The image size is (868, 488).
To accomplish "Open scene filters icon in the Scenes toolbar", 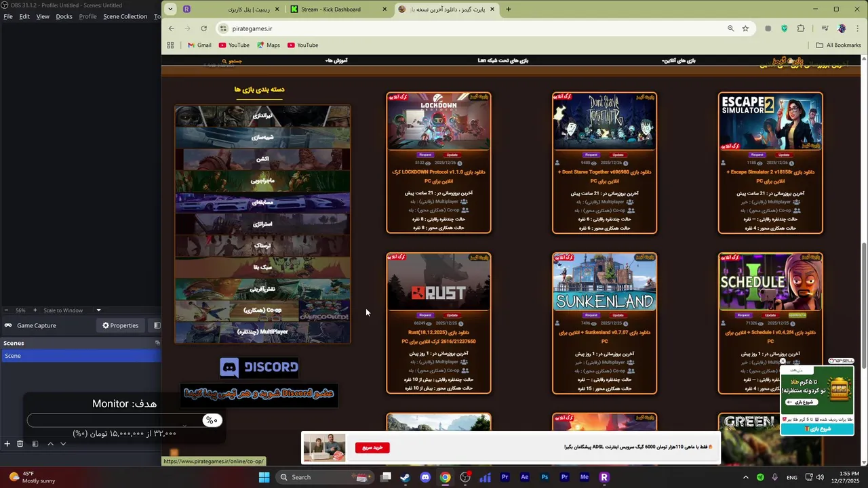I will [x=35, y=444].
